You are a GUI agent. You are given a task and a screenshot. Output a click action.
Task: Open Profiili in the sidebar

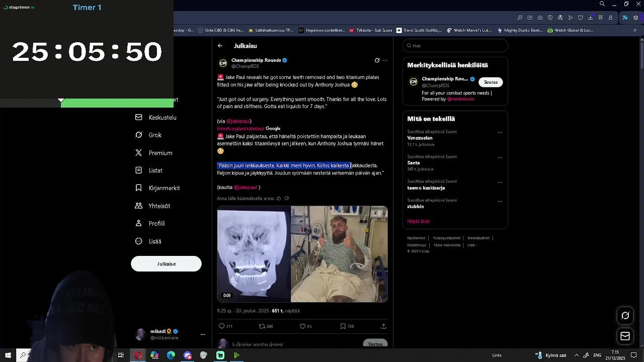150,223
